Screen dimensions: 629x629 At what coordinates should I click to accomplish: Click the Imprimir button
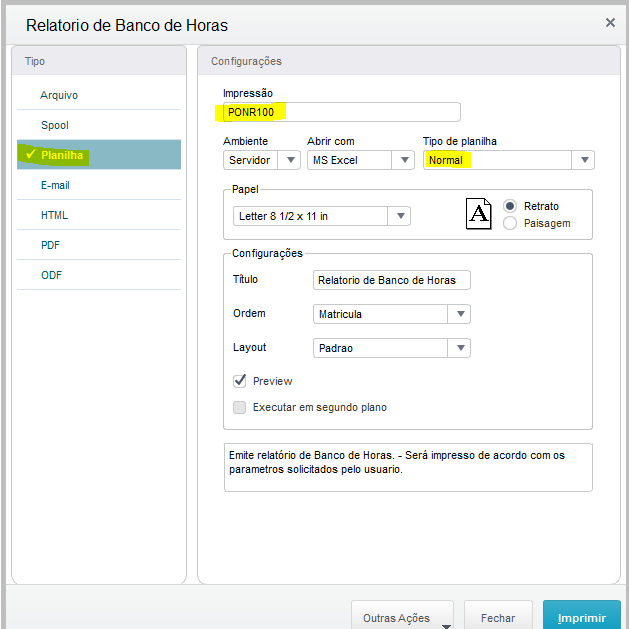(582, 616)
